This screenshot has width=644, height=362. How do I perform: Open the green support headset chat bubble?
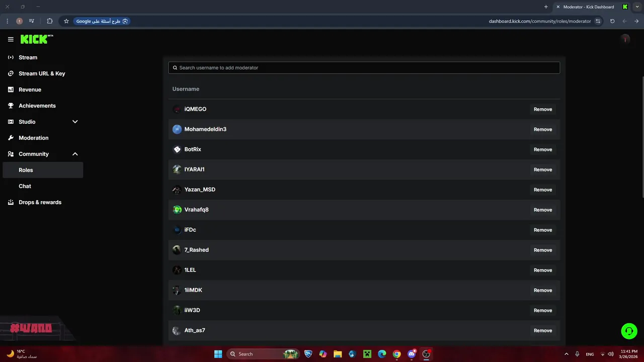[629, 331]
